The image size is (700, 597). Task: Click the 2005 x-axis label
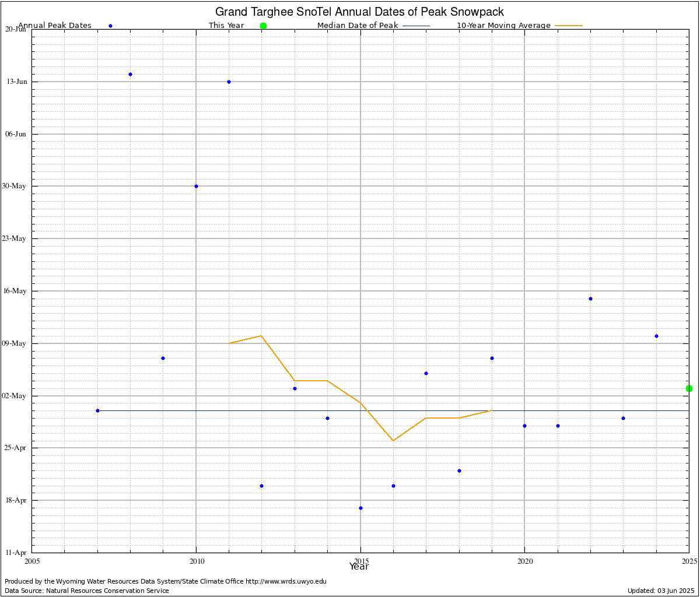pos(32,561)
